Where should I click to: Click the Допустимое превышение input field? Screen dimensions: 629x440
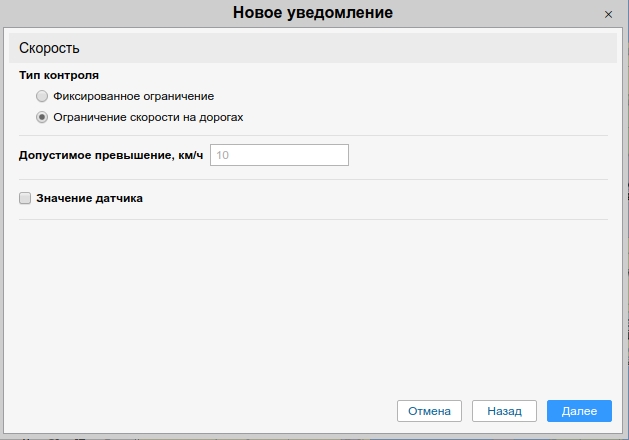click(279, 155)
